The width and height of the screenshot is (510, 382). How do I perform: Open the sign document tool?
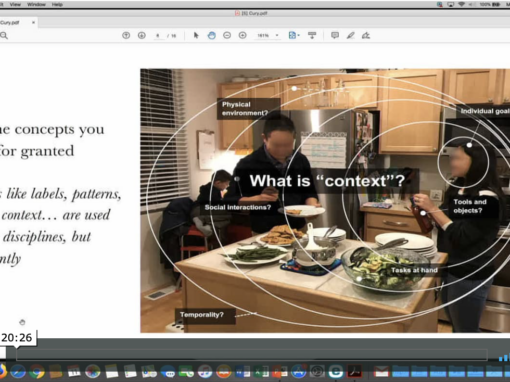tap(366, 35)
